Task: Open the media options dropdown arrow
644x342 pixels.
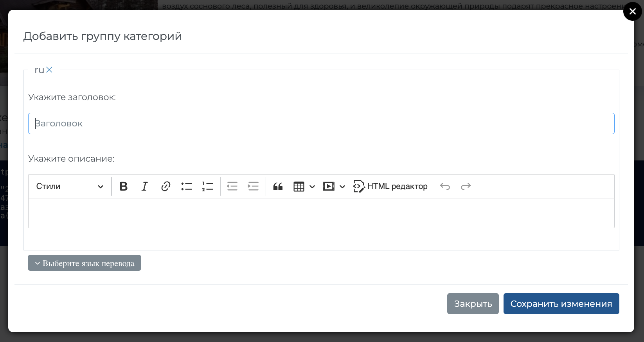Action: click(x=342, y=187)
